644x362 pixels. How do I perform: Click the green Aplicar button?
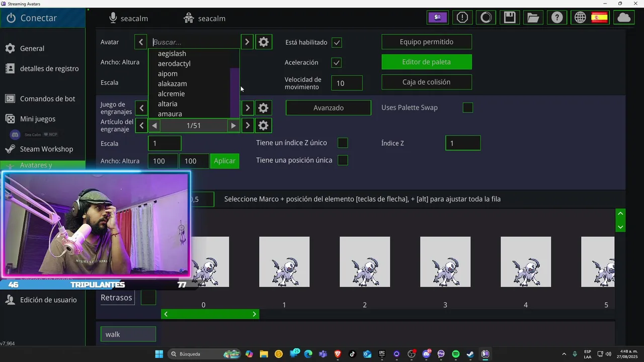(224, 161)
